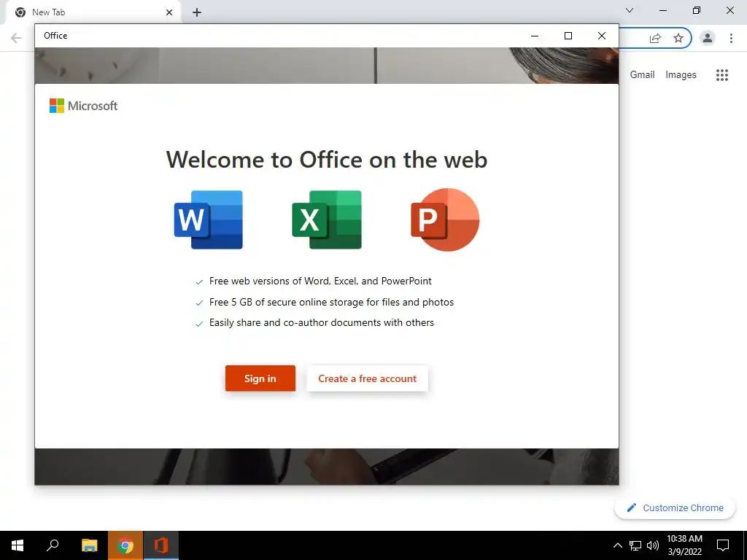Image resolution: width=747 pixels, height=560 pixels.
Task: Click the Microsoft logo
Action: 83,106
